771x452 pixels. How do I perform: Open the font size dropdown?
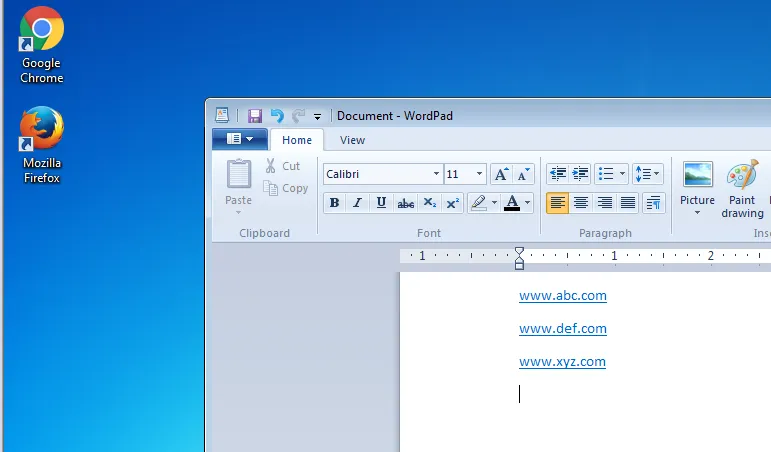pos(480,174)
